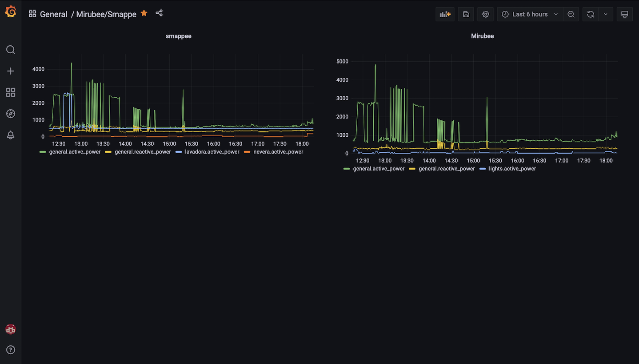Change color of lights.active_power blue swatch
Viewport: 639px width, 364px height.
482,169
